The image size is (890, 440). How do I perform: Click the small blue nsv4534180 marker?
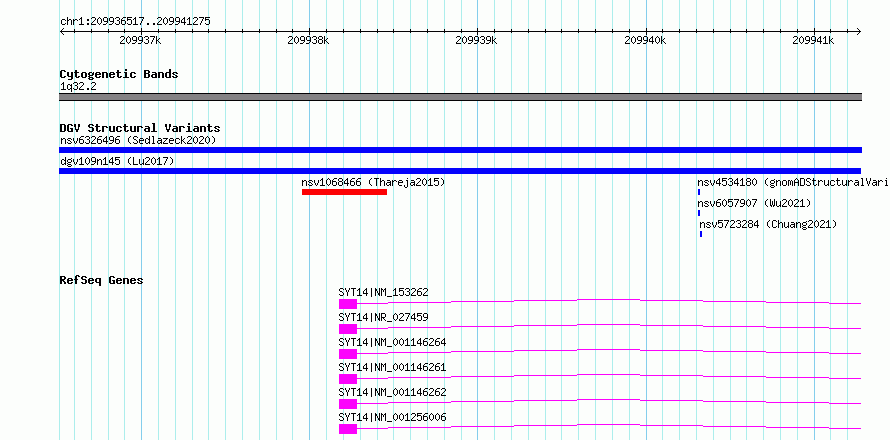pyautogui.click(x=699, y=192)
